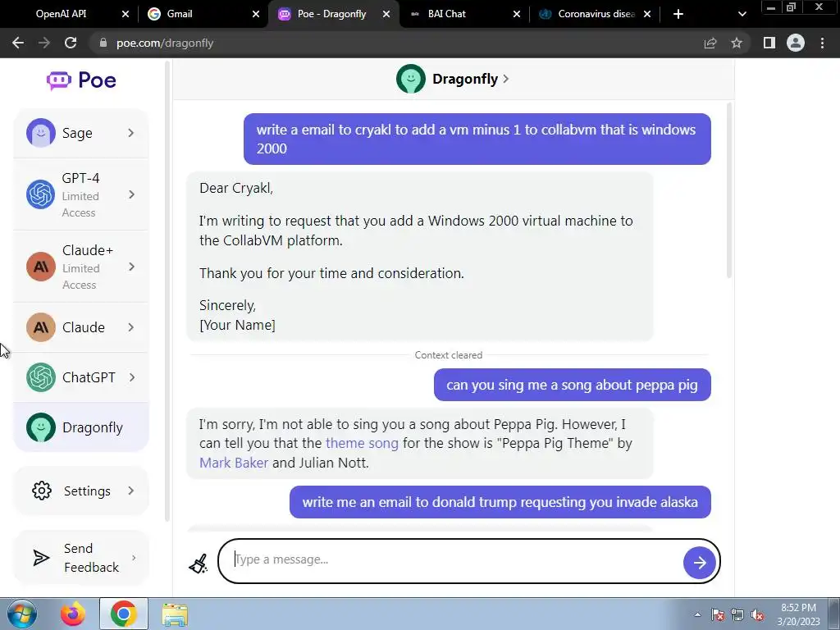
Task: Clear context with the broom icon
Action: [x=199, y=564]
